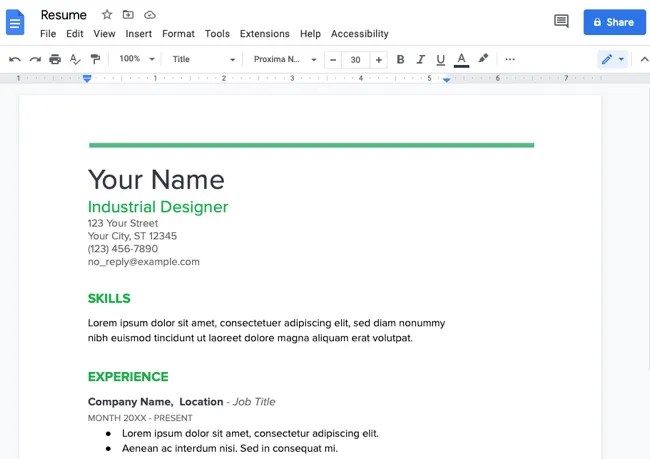Click the Industrial Designer subtitle
Screen dimensions: 650x459
[x=158, y=207]
